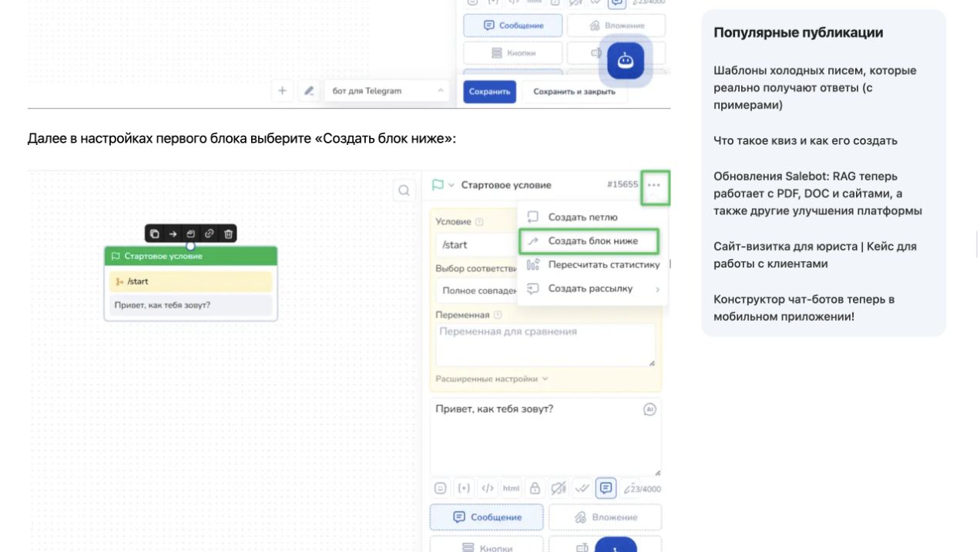The height and width of the screenshot is (552, 980).
Task: Click the emoji smiley icon under the message field
Action: (x=440, y=488)
